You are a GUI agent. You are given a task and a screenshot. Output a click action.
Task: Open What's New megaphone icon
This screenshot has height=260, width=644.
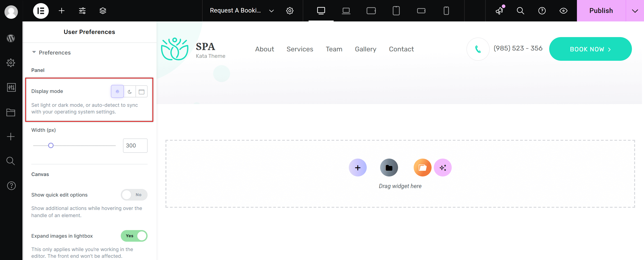pos(500,11)
